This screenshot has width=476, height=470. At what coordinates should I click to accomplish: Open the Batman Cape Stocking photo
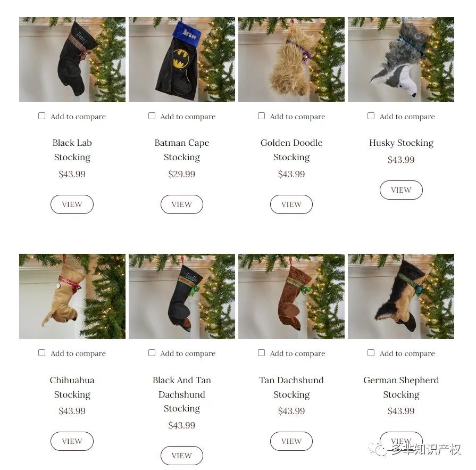pos(182,60)
